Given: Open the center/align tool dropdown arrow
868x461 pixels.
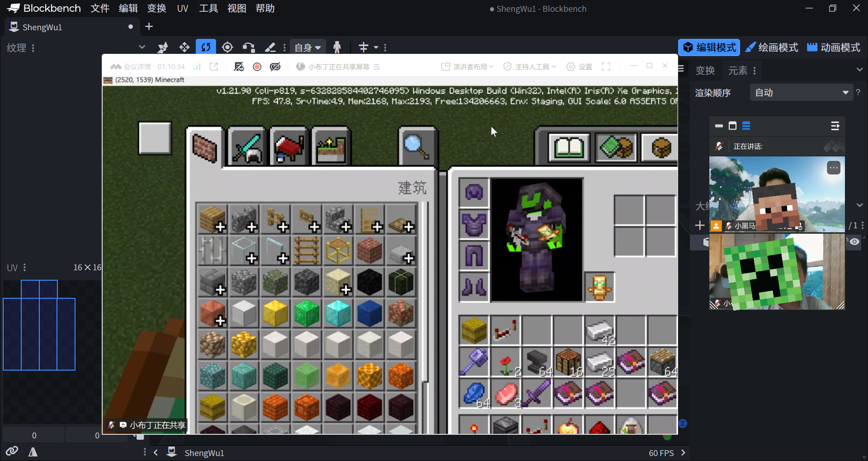Looking at the screenshot, I should (376, 47).
